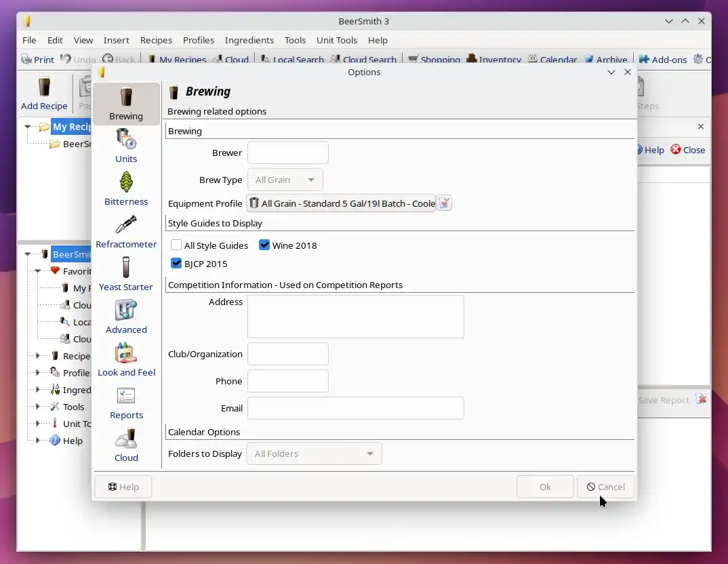Expand the Tools tree node

38,407
